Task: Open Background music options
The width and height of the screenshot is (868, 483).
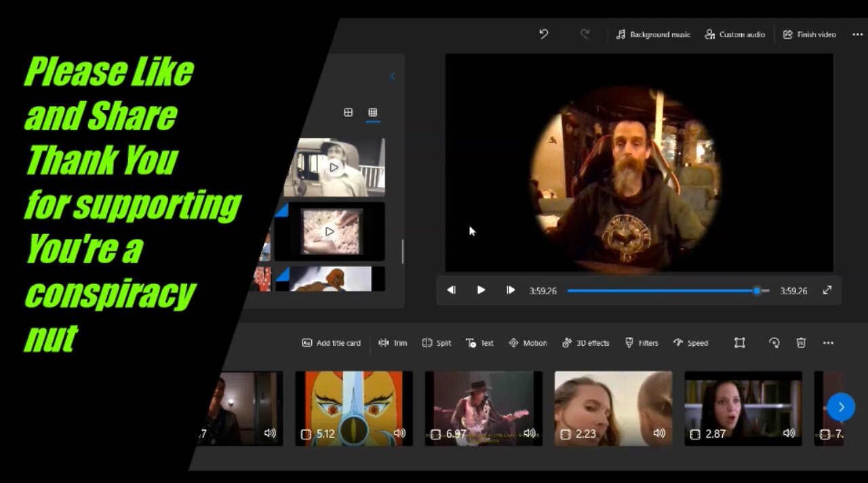Action: pos(653,35)
